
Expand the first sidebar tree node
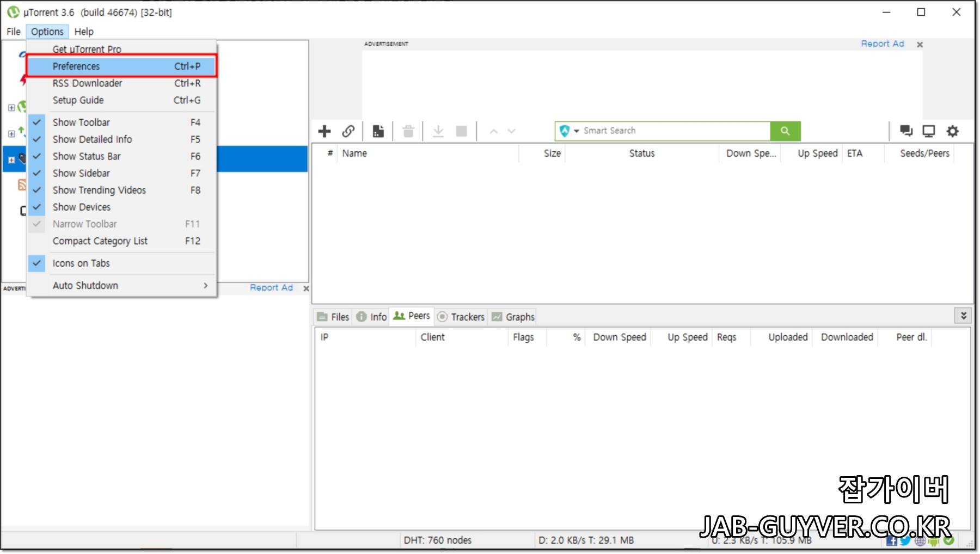[x=11, y=108]
